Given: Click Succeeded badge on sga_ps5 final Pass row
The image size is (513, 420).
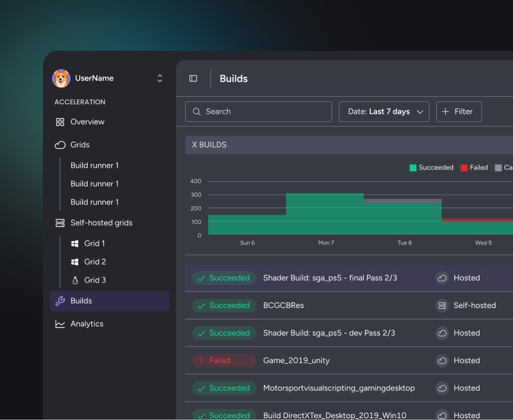Looking at the screenshot, I should tap(224, 278).
